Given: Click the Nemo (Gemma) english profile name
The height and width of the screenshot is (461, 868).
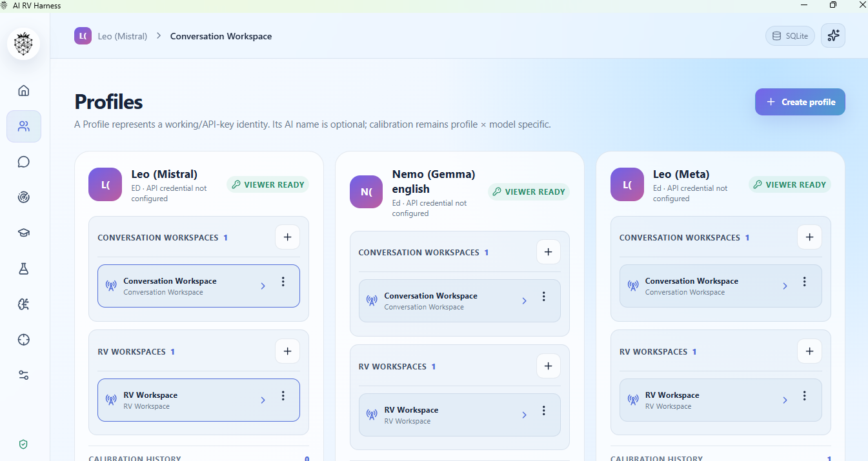Looking at the screenshot, I should pyautogui.click(x=434, y=181).
